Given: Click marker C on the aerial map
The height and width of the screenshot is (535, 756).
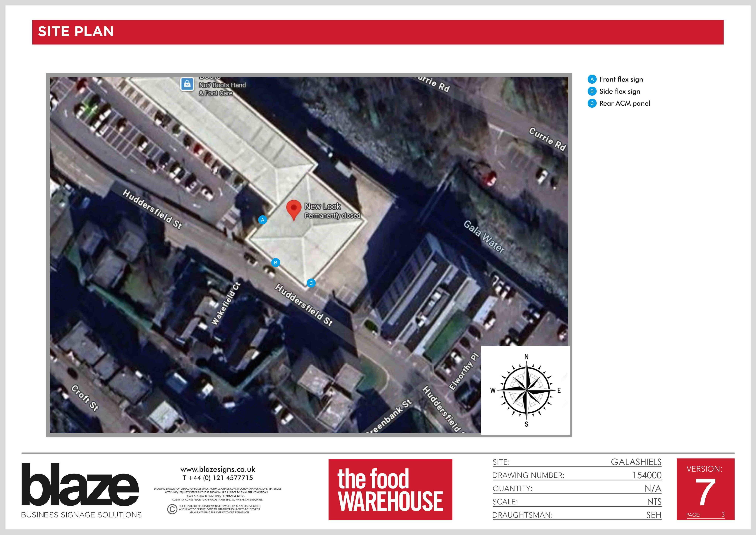Looking at the screenshot, I should 311,283.
